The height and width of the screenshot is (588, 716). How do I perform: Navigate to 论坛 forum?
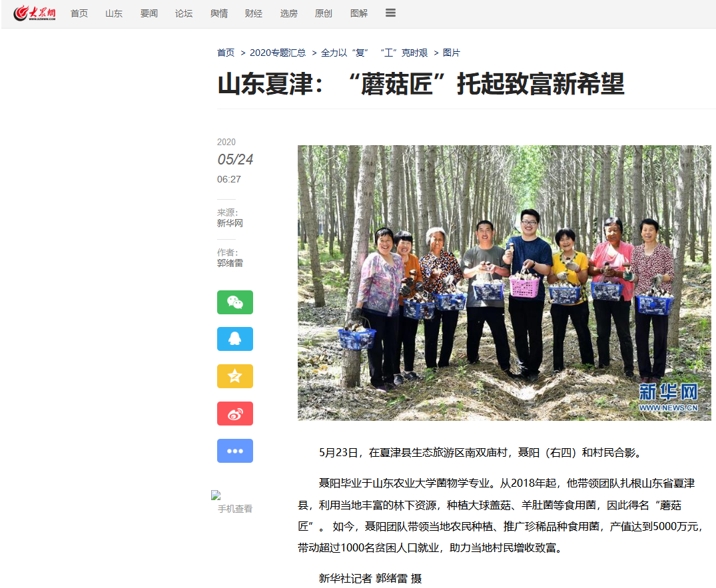click(x=184, y=13)
